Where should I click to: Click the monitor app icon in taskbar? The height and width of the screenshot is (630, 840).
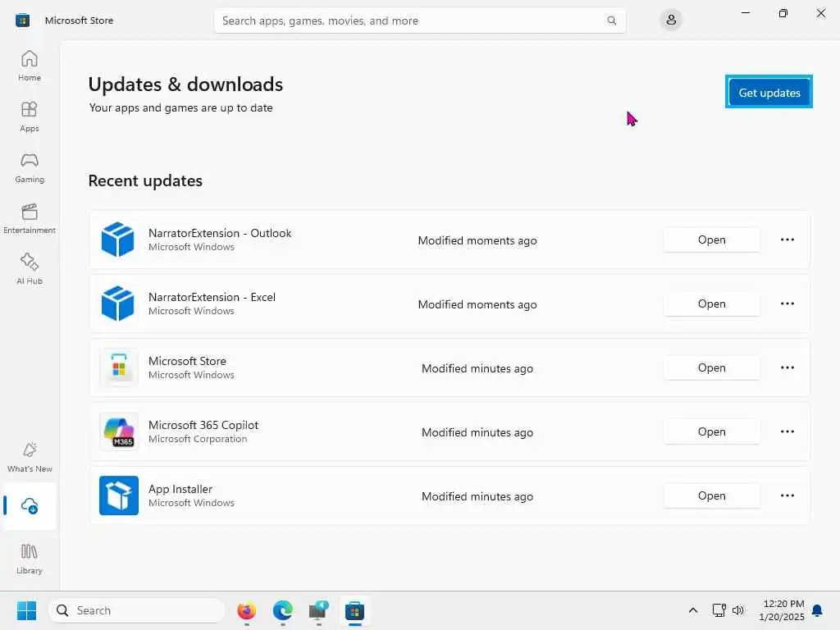tap(319, 610)
